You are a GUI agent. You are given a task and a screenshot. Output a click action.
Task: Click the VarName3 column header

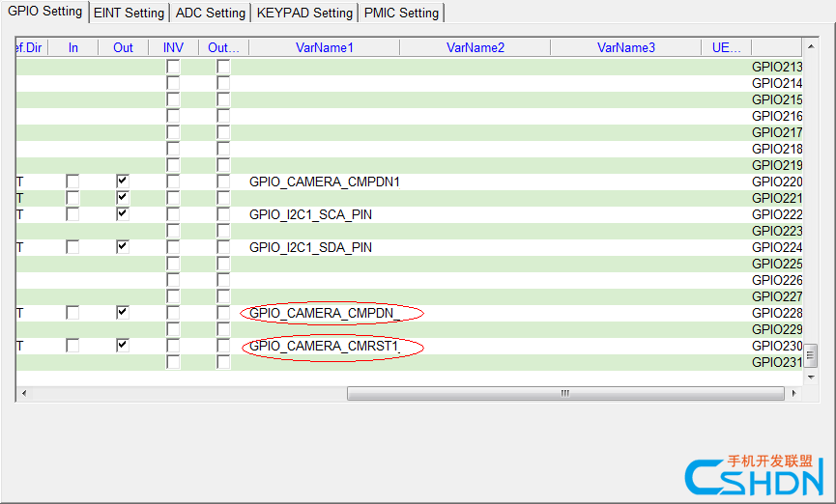626,47
